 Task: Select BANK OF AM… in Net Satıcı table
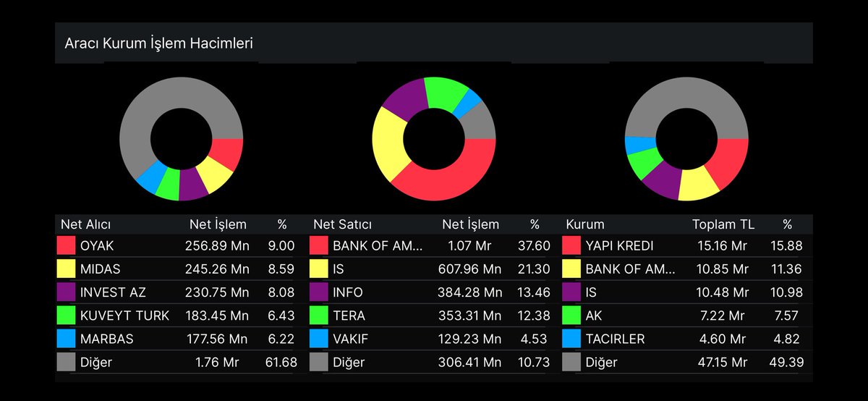tap(378, 246)
